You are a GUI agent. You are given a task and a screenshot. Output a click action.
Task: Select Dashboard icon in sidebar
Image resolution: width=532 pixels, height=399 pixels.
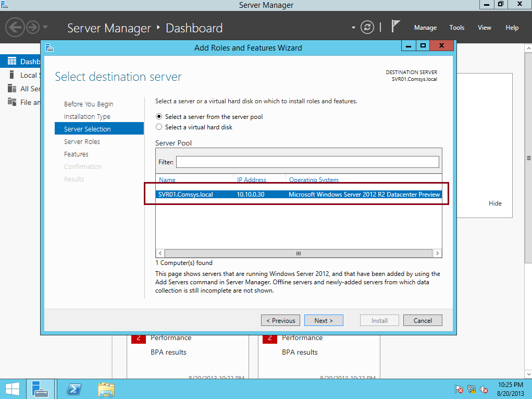12,61
